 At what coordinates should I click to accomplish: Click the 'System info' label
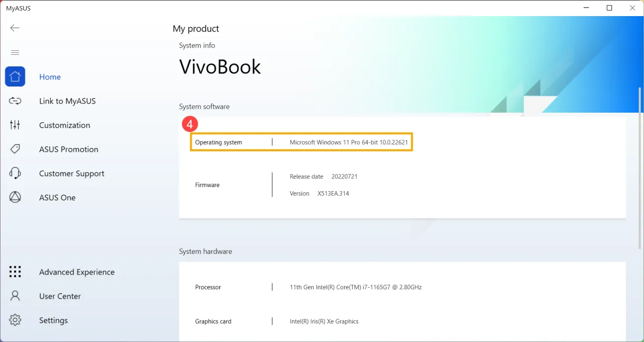[197, 45]
